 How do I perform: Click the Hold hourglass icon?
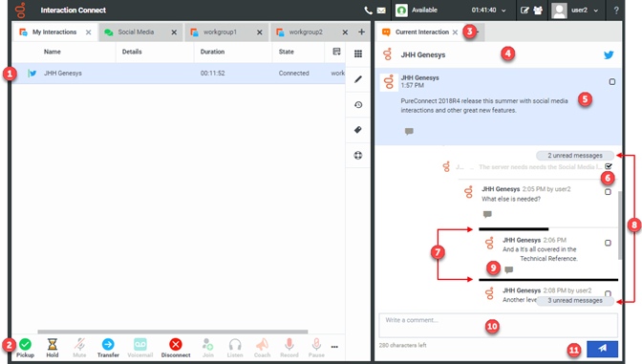click(52, 344)
